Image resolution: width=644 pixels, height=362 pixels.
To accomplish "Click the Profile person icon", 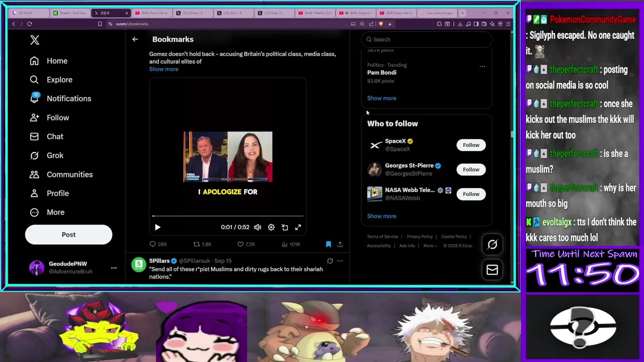I will coord(34,193).
